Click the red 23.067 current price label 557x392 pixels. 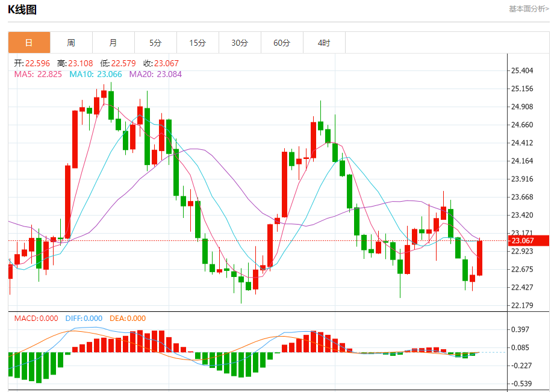tap(529, 240)
